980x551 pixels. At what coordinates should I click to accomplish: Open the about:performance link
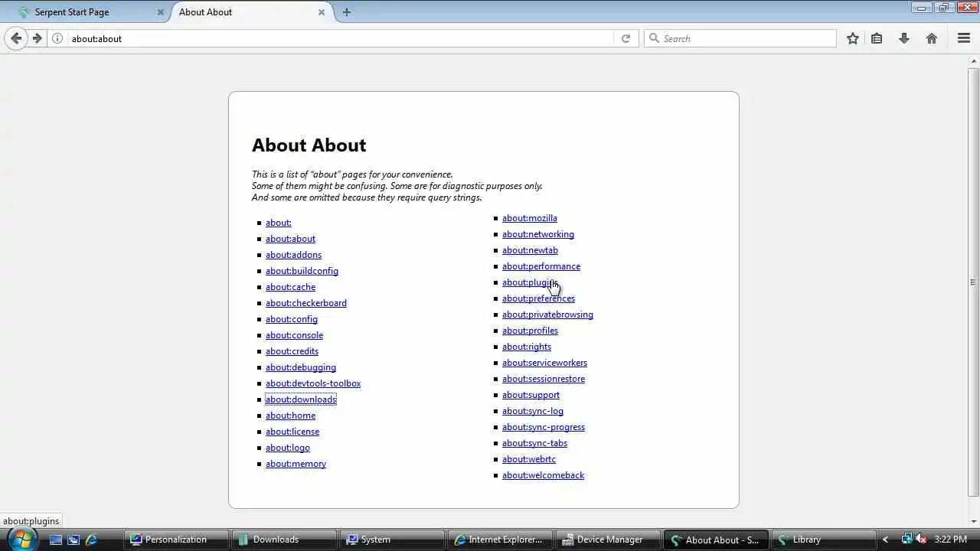click(x=541, y=266)
